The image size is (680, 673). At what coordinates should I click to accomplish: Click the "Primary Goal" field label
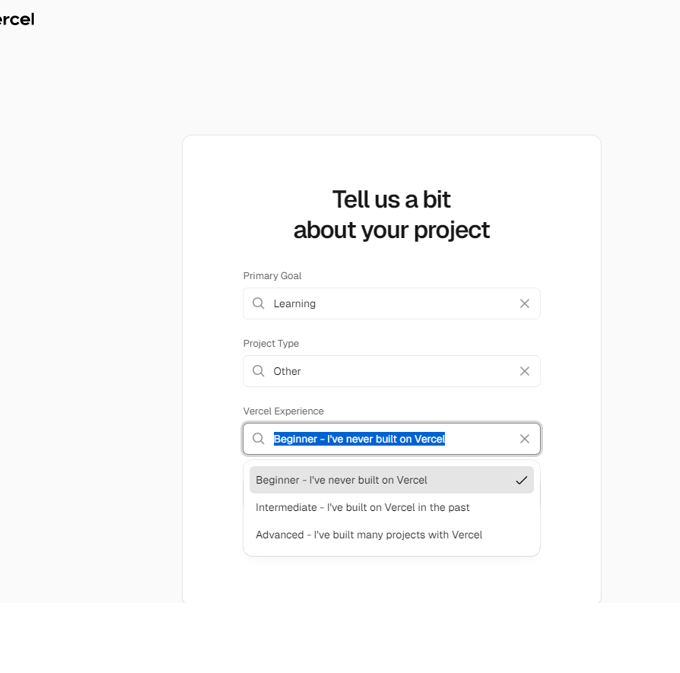point(272,276)
